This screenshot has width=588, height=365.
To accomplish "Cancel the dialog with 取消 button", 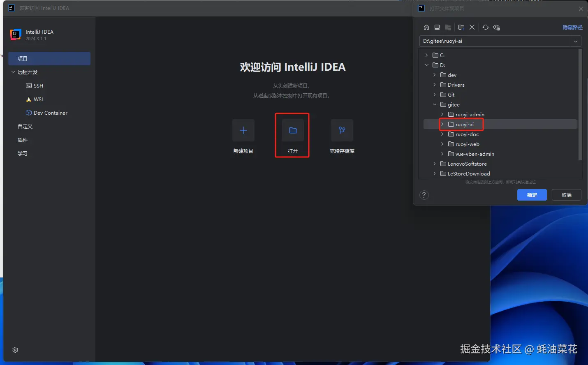I will [567, 195].
